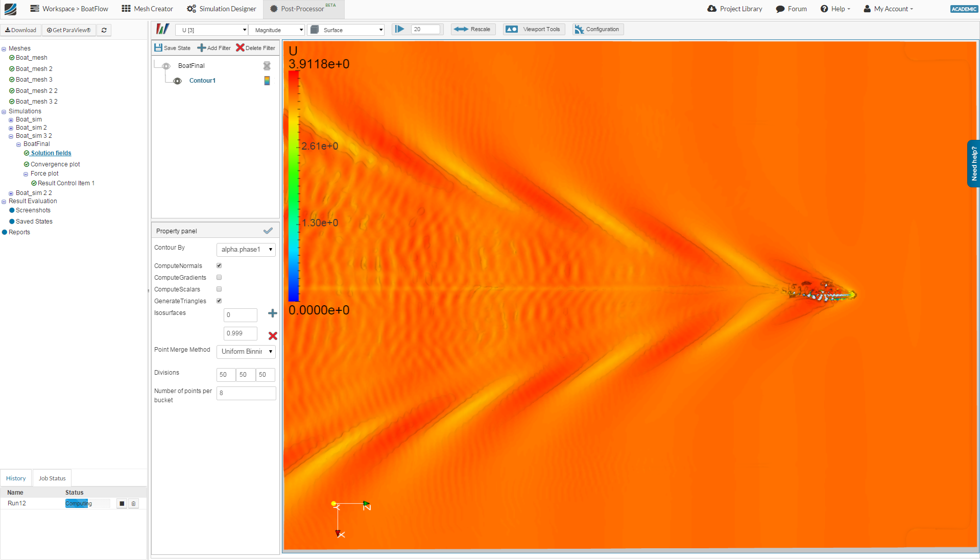Viewport: 980px width, 560px height.
Task: Click the Help question mark icon
Action: point(824,9)
